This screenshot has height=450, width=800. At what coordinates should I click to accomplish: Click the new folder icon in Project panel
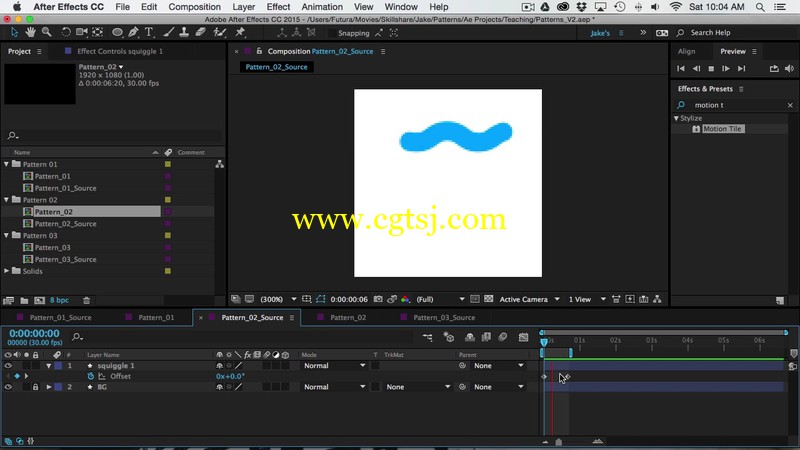(24, 301)
